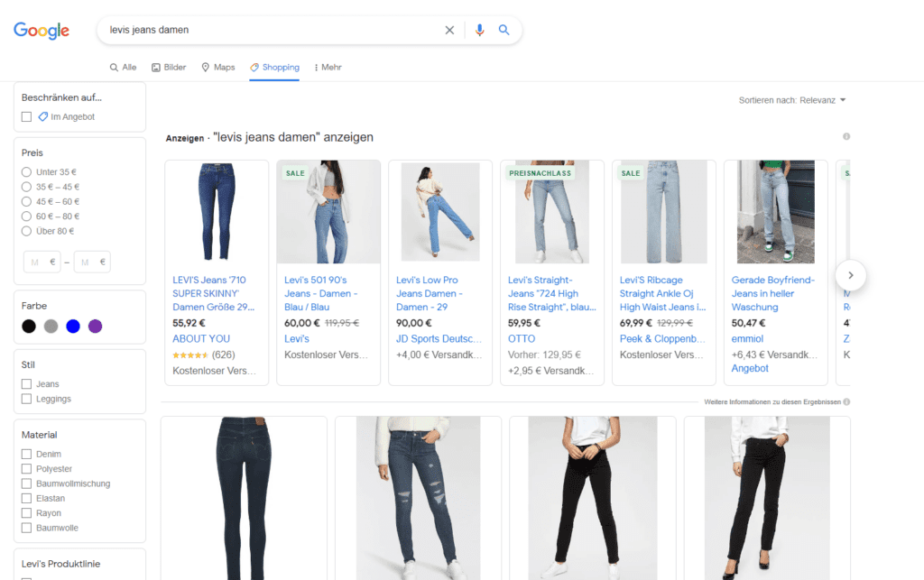Click the minimum price input field
This screenshot has width=924, height=580.
pos(42,262)
